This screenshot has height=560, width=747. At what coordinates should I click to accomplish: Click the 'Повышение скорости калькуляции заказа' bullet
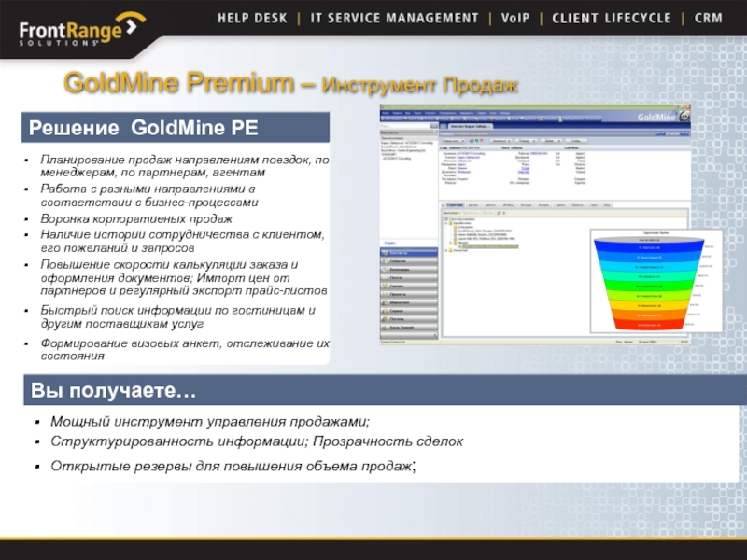183,277
